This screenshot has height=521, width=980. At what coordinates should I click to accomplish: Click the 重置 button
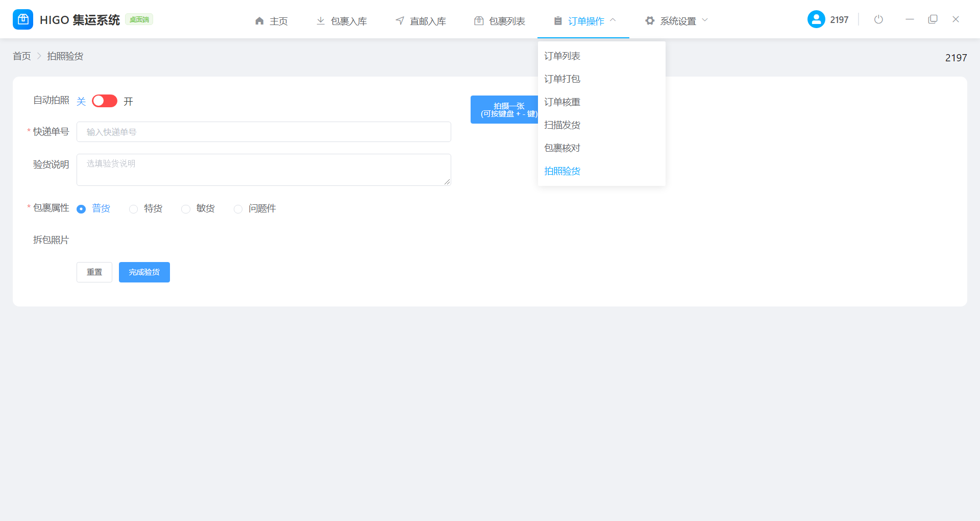point(94,272)
